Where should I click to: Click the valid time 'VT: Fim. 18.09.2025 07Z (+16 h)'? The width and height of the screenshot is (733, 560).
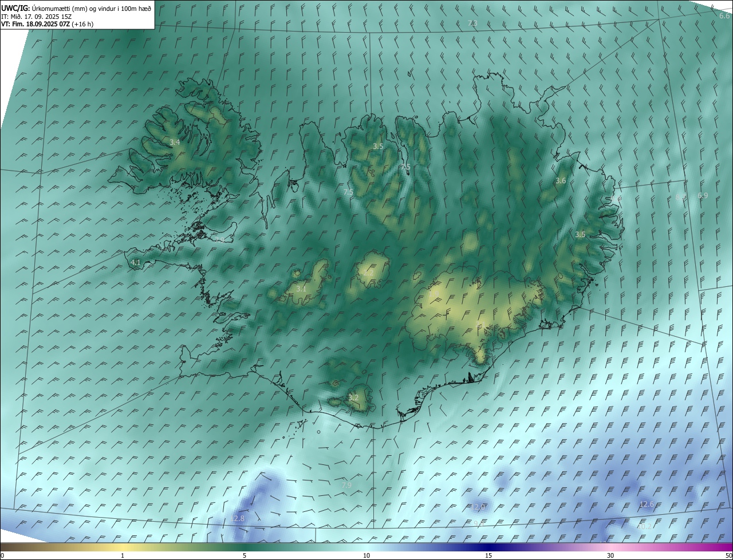click(x=47, y=24)
